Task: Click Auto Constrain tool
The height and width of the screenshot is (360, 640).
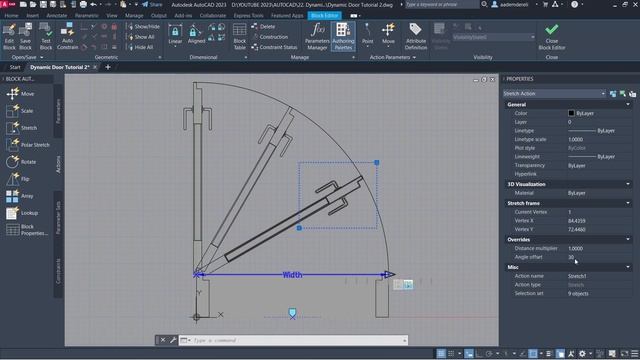Action: point(67,37)
